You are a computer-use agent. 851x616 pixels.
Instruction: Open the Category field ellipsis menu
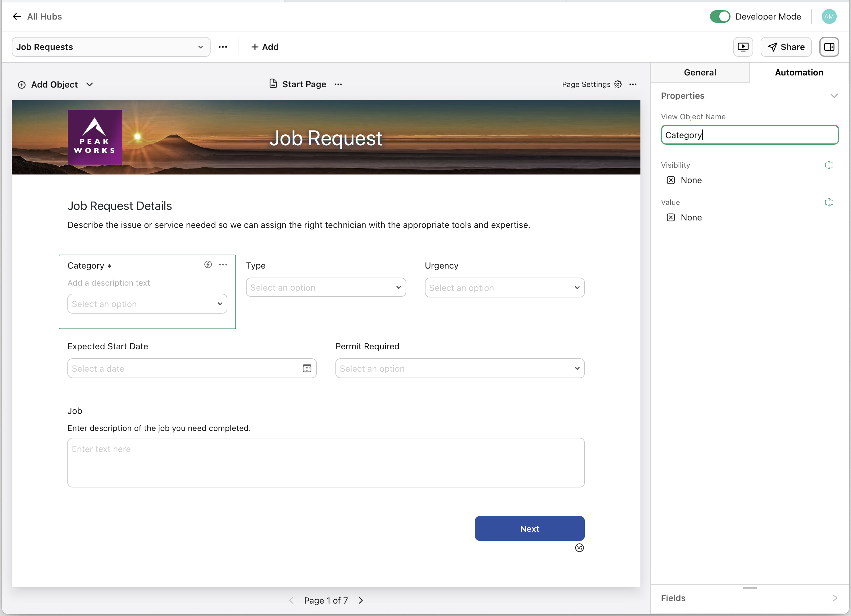pos(223,265)
